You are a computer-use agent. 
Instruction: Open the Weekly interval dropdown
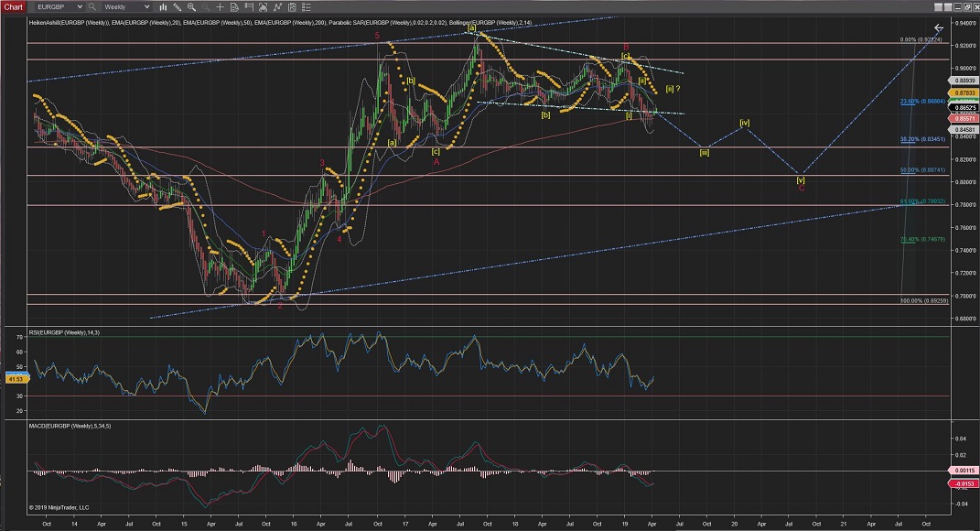pyautogui.click(x=127, y=7)
